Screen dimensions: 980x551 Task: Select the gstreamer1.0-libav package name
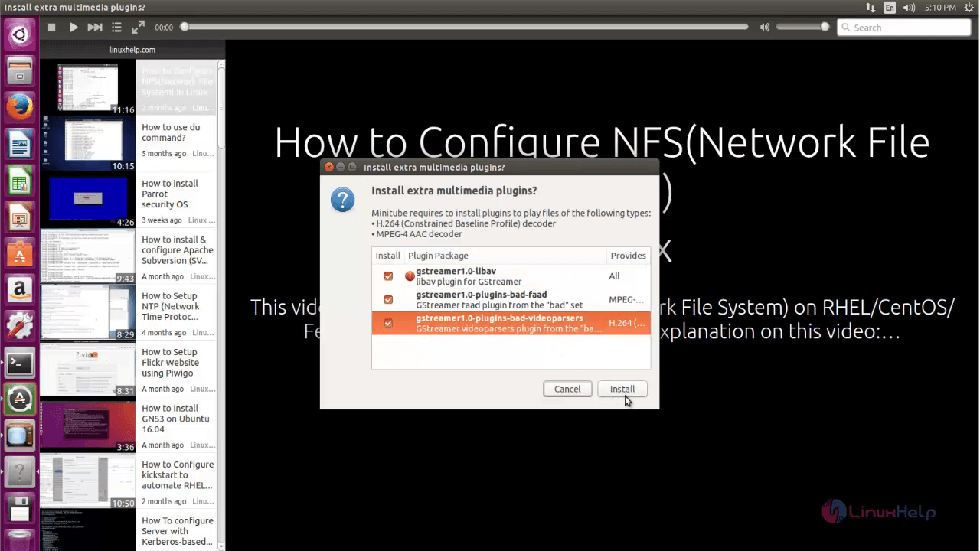456,271
